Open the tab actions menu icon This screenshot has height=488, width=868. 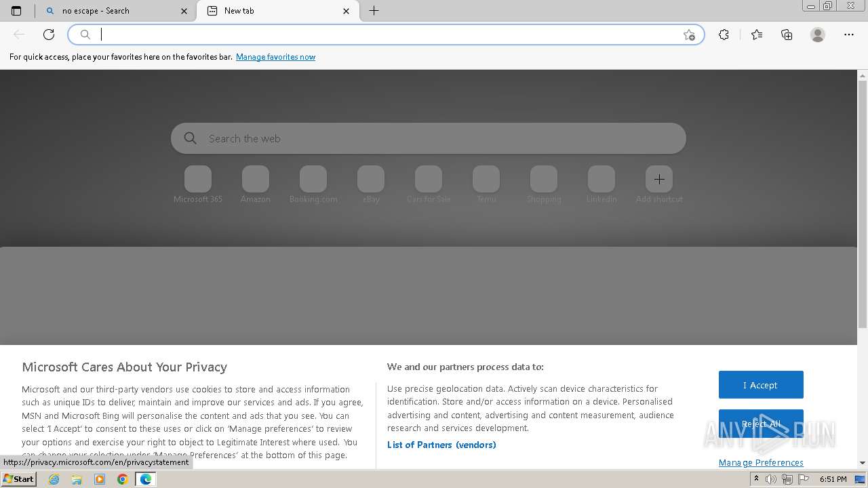(x=16, y=11)
